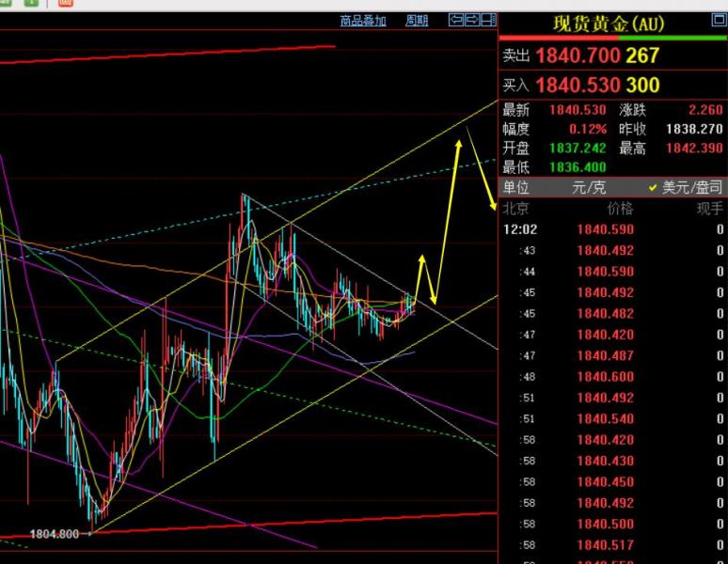
Task: Click the 买入 buy price 1840.530
Action: [x=578, y=86]
